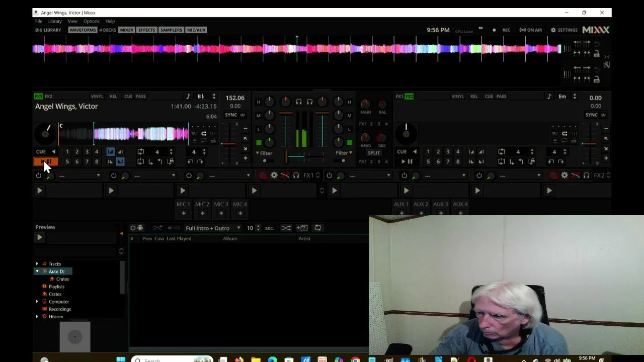Toggle the keylock note icon on deck 1

pyautogui.click(x=188, y=97)
